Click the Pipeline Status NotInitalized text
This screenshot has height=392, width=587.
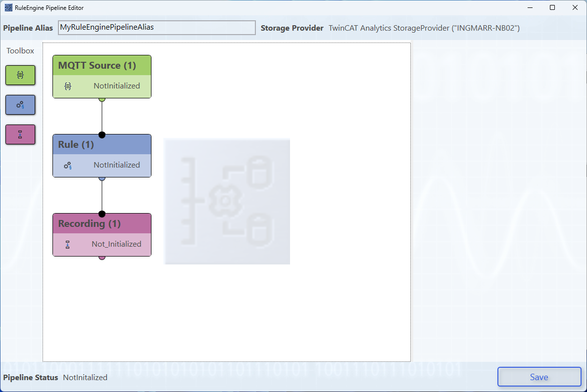pyautogui.click(x=85, y=377)
